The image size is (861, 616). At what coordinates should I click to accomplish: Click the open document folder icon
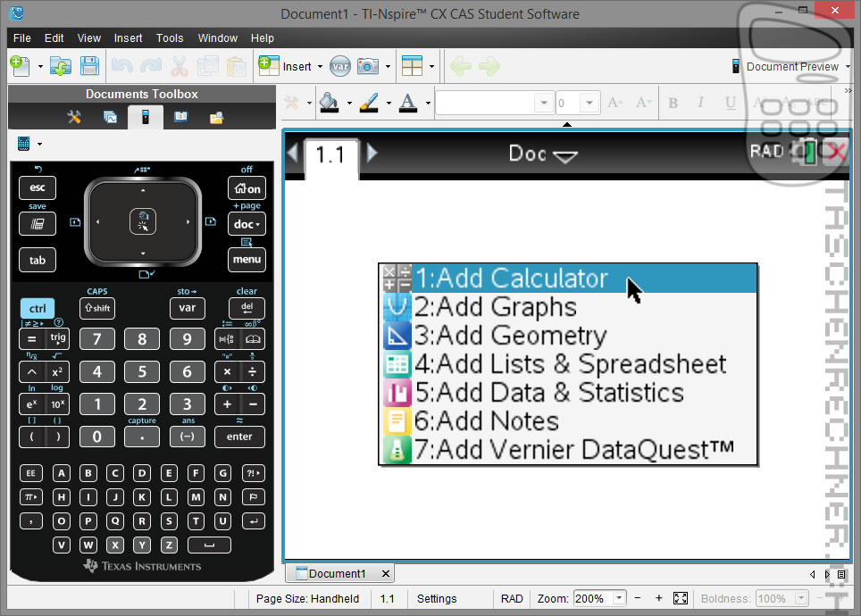(x=60, y=66)
